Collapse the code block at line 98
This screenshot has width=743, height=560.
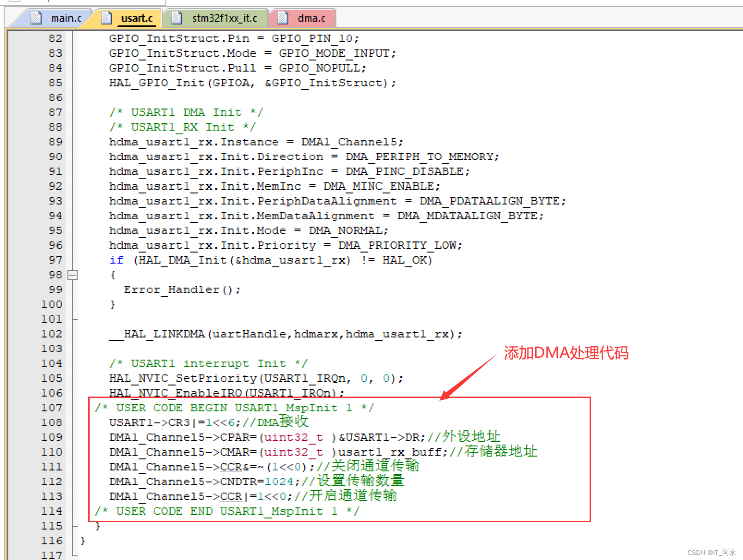pyautogui.click(x=73, y=275)
